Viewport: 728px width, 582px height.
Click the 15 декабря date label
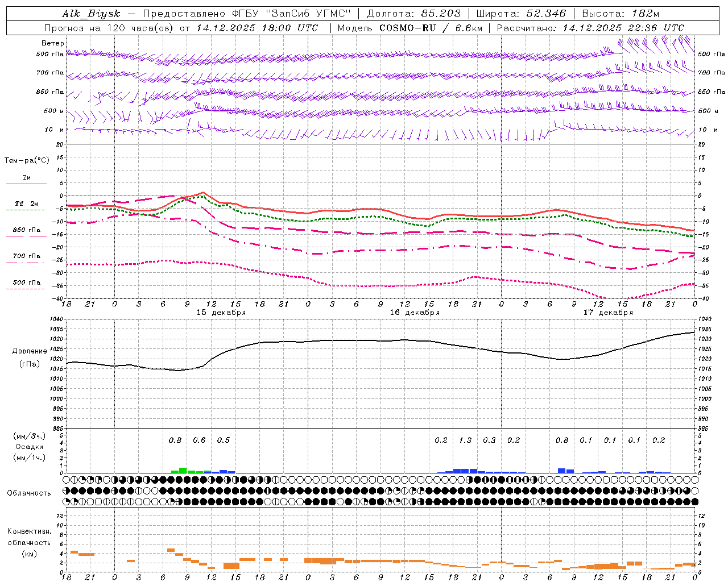221,313
